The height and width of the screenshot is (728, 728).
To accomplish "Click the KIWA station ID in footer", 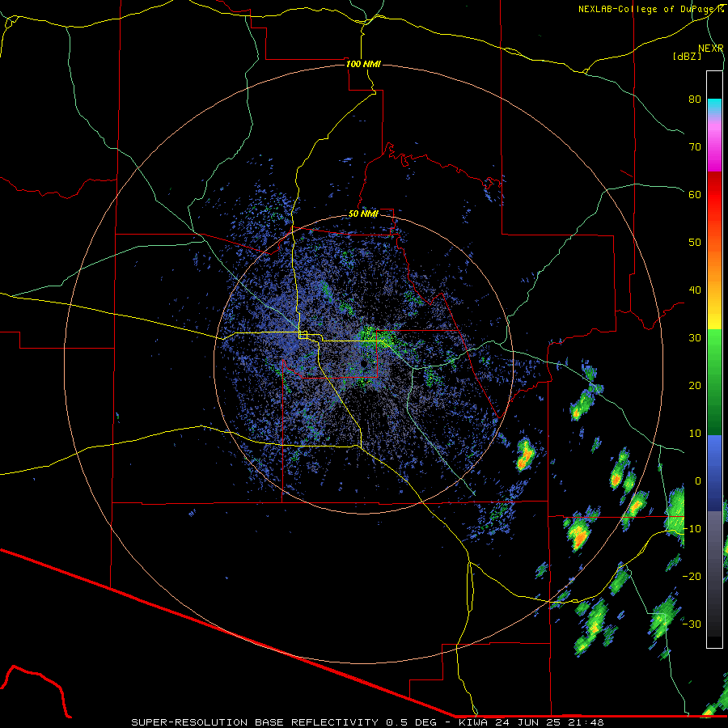I will (x=472, y=722).
